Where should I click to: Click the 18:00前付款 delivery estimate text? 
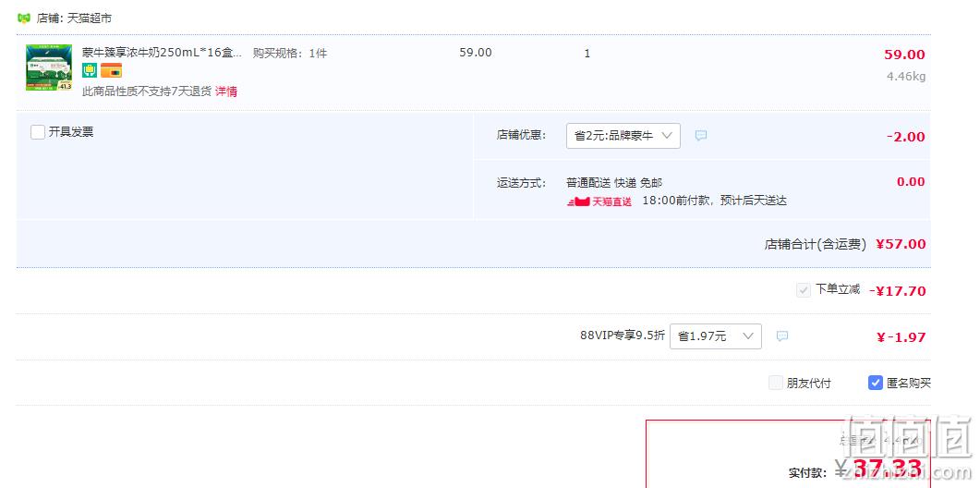click(x=714, y=201)
